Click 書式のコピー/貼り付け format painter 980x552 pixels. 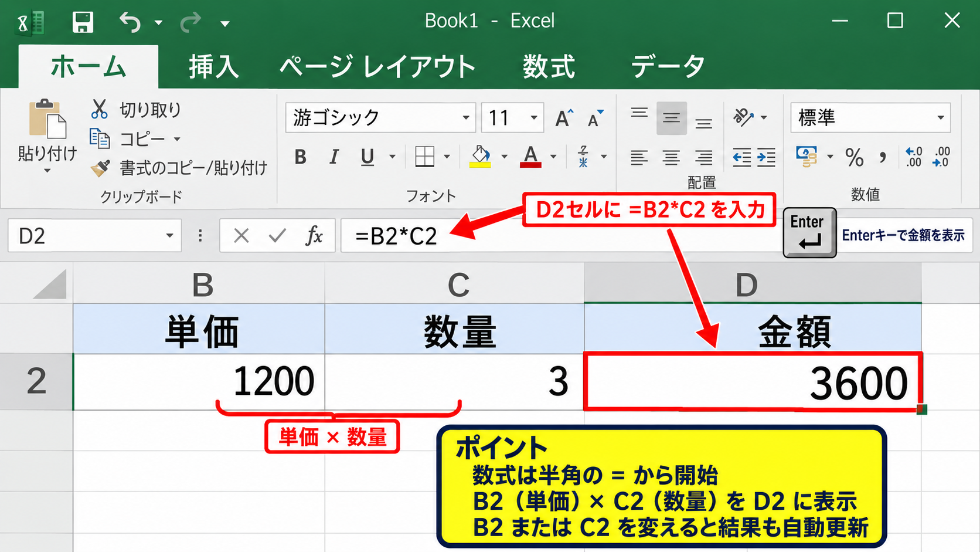click(x=179, y=168)
